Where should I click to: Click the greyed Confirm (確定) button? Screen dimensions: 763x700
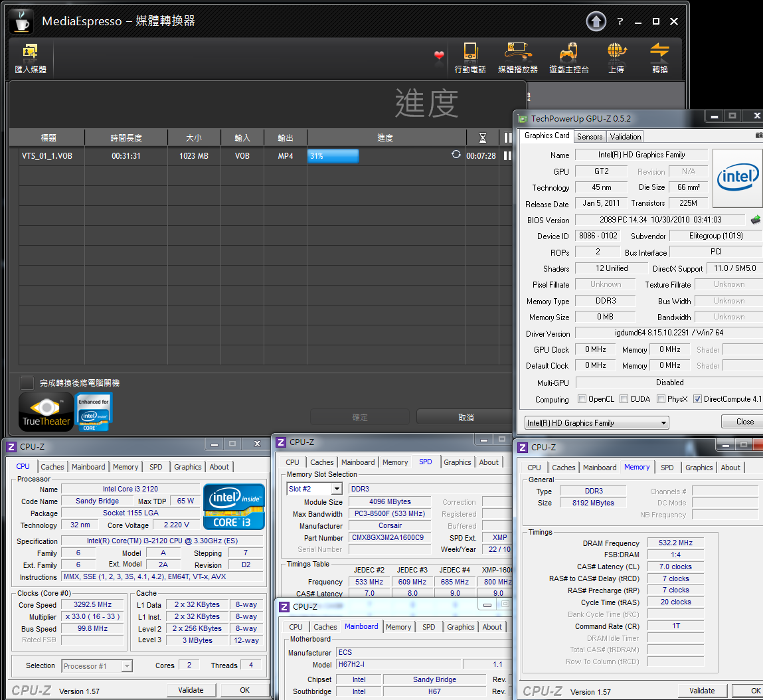pos(360,417)
